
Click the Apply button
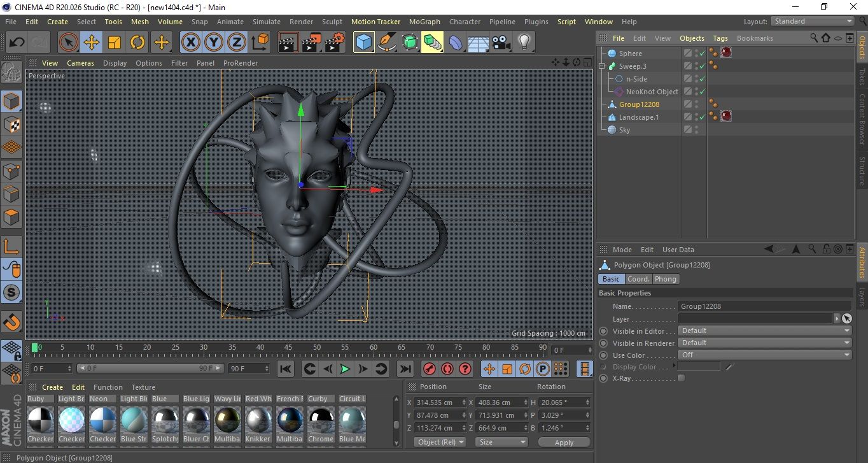click(x=564, y=442)
